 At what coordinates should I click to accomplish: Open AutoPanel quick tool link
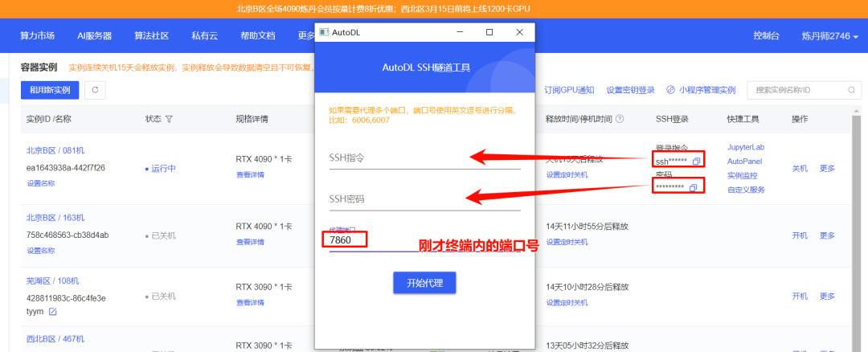744,162
